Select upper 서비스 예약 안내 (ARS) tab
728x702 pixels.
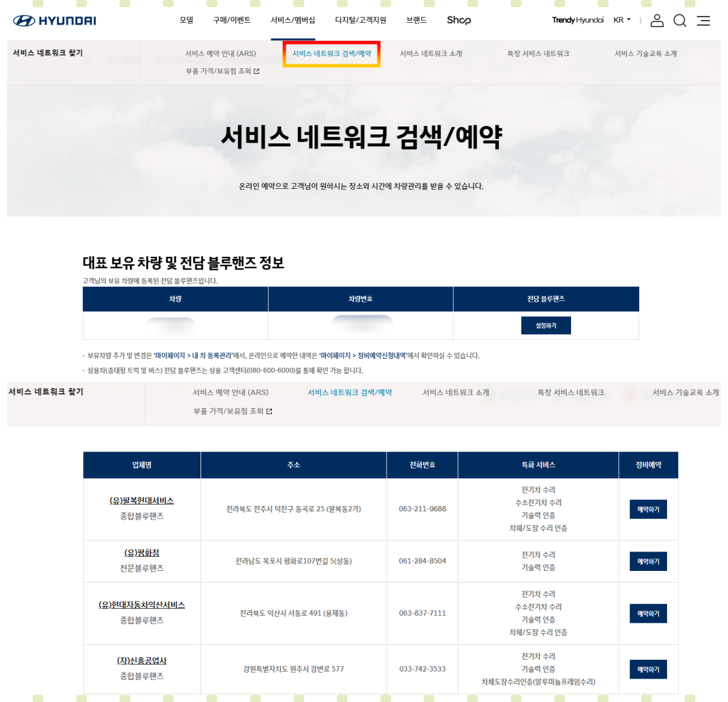pos(221,53)
